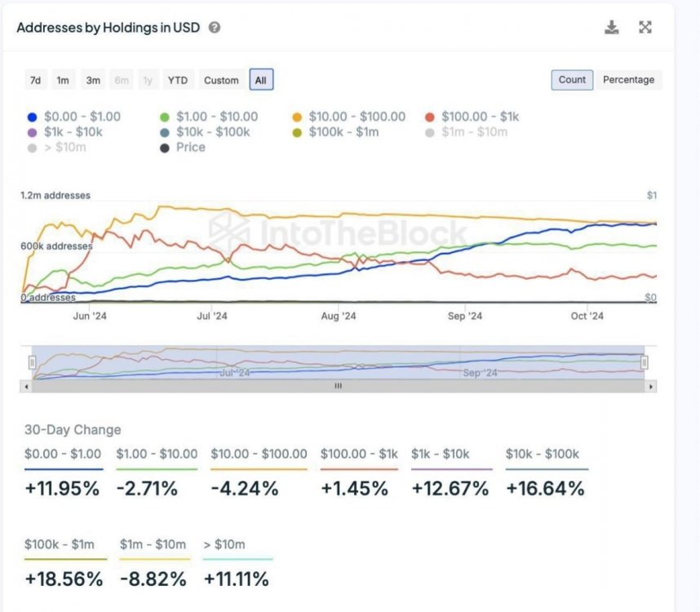Click the navigator scroll right arrow

649,386
